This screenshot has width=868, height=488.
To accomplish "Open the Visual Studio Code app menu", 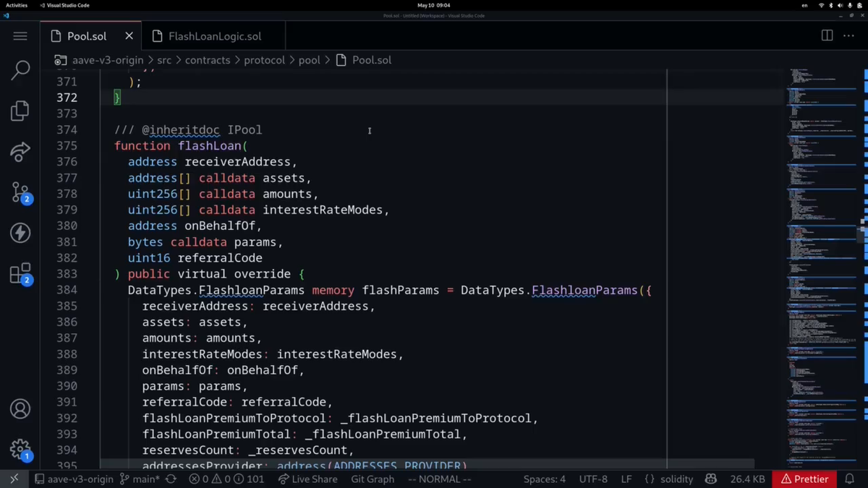I will pyautogui.click(x=64, y=5).
